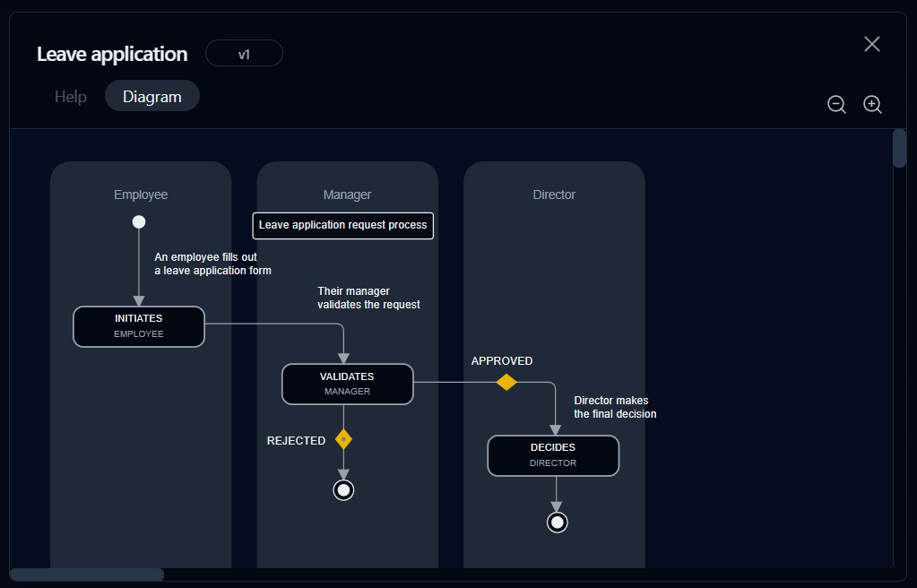The width and height of the screenshot is (917, 588).
Task: Click the APPROVED yellow diamond gateway
Action: pos(506,382)
